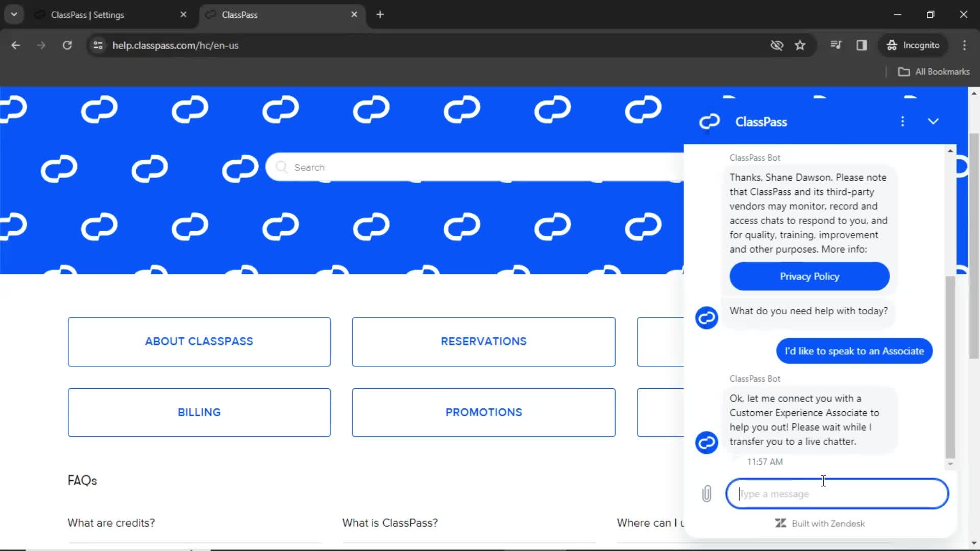
Task: Open Chrome's three-dot menu
Action: click(964, 45)
